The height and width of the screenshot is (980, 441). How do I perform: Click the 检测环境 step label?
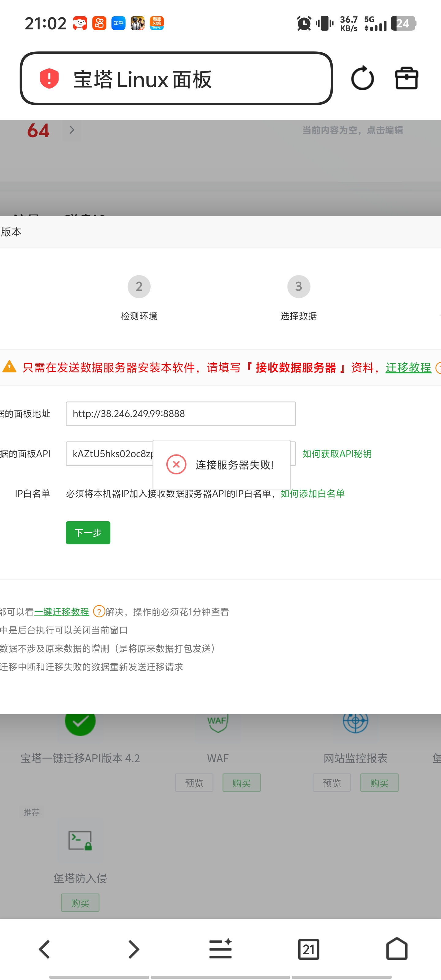[x=139, y=316]
